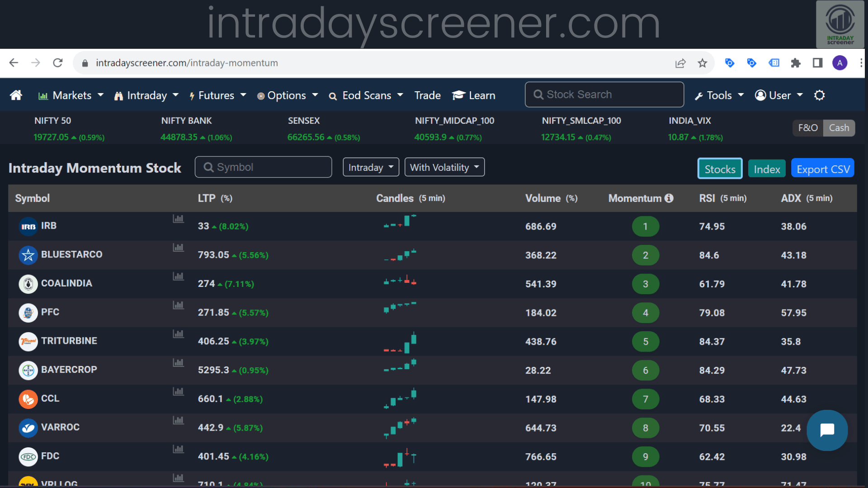Open the Markets menu
Screen dimensions: 868x488
pos(71,95)
